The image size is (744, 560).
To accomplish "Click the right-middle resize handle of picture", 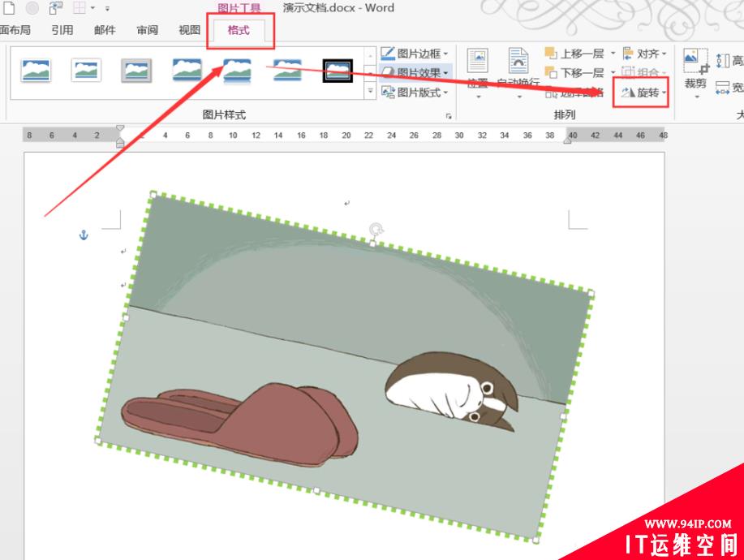I will tap(564, 416).
